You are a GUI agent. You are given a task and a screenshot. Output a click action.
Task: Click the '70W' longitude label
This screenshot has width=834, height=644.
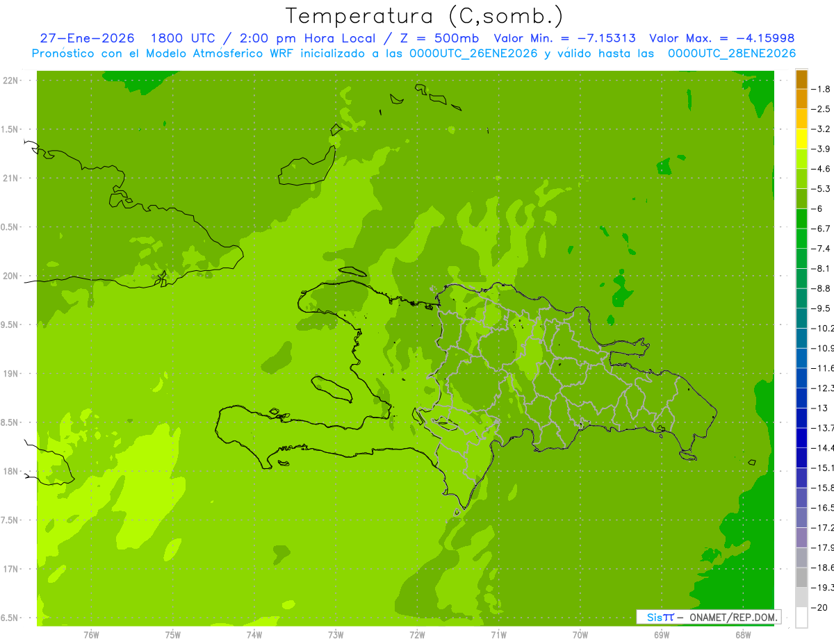coord(580,634)
